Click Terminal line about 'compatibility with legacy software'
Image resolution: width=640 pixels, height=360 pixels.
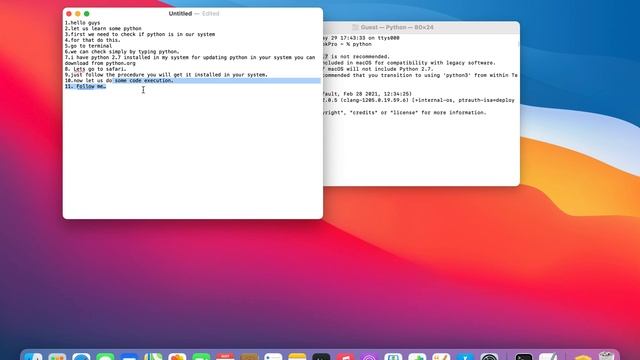pyautogui.click(x=409, y=63)
